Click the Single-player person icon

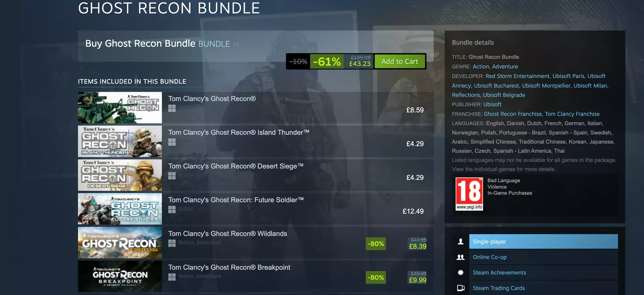click(x=460, y=241)
